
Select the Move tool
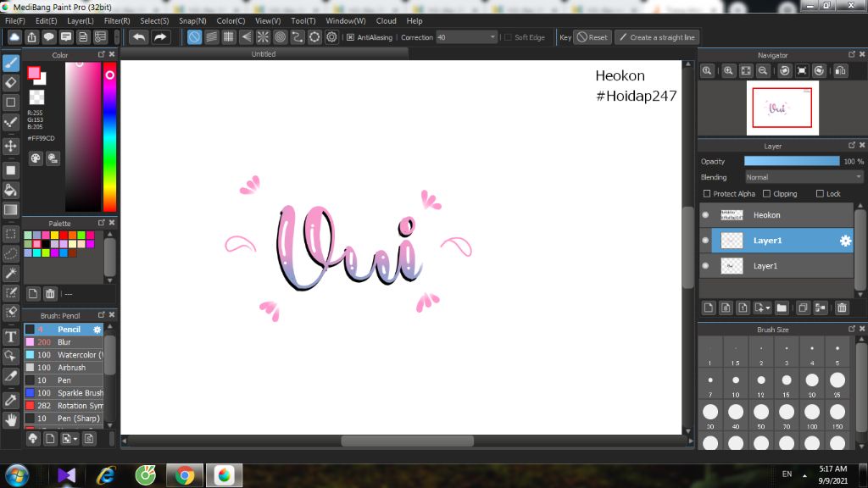point(11,146)
